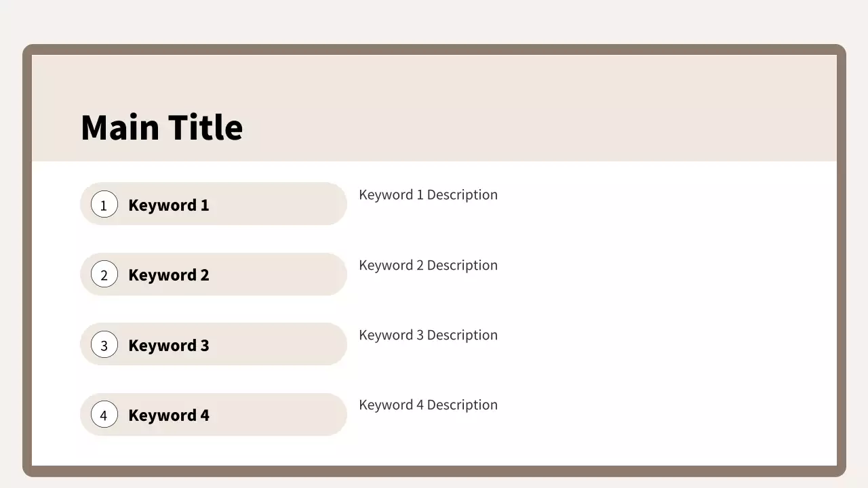Select the Main Title heading text
This screenshot has height=488, width=868.
(x=161, y=127)
